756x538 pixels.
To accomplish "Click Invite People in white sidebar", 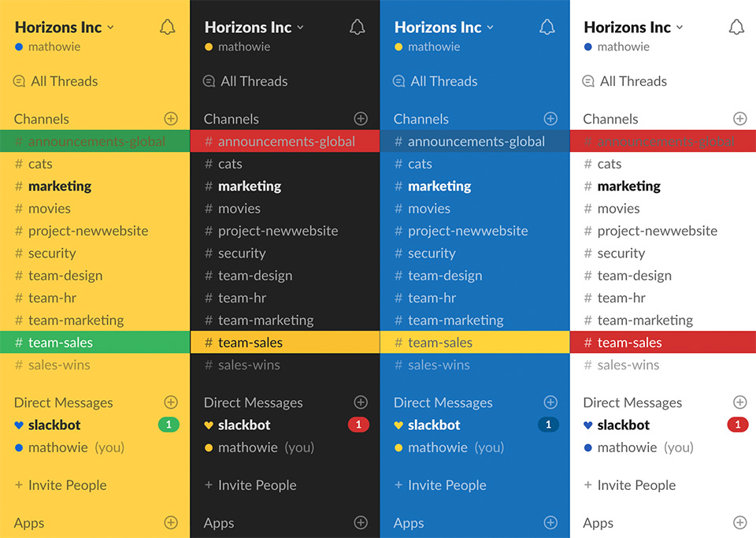I will 630,485.
